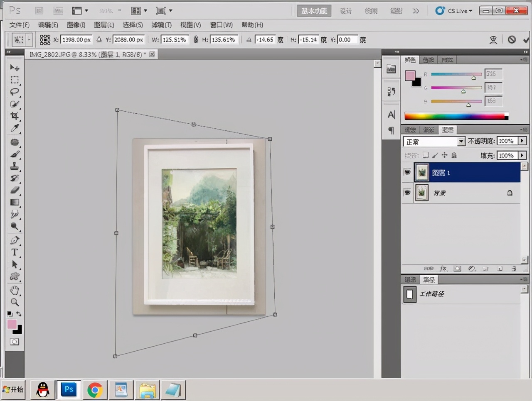Select the Eraser tool
532x401 pixels.
[x=15, y=190]
